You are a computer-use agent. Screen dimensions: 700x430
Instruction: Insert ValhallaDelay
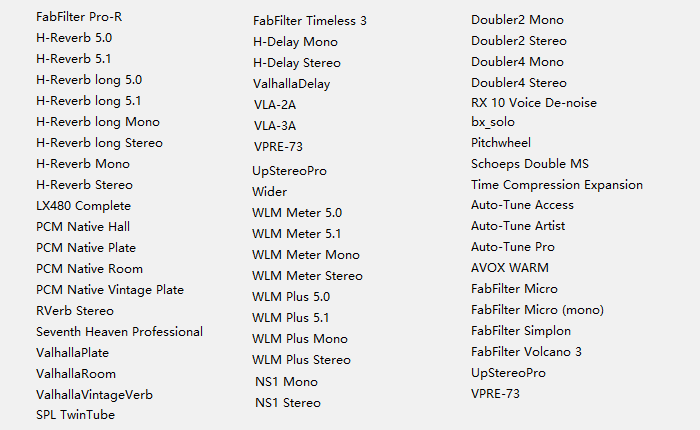coord(291,84)
